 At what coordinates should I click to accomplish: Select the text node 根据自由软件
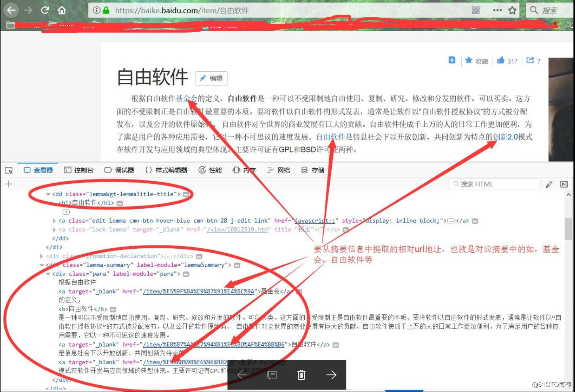click(77, 282)
